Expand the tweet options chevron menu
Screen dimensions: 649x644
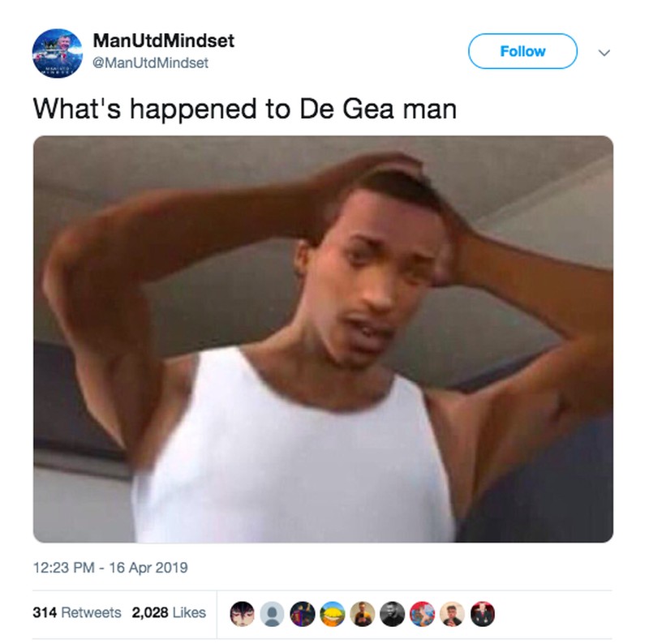(x=604, y=53)
